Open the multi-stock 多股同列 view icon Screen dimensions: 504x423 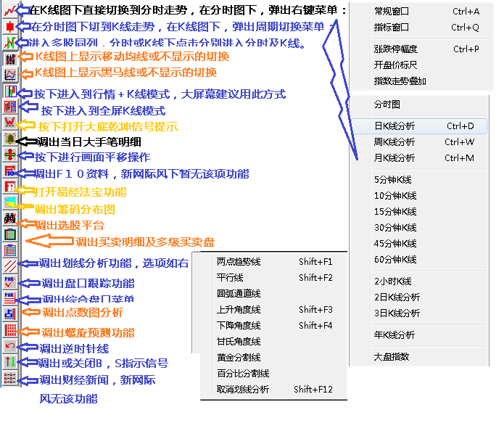click(x=10, y=42)
